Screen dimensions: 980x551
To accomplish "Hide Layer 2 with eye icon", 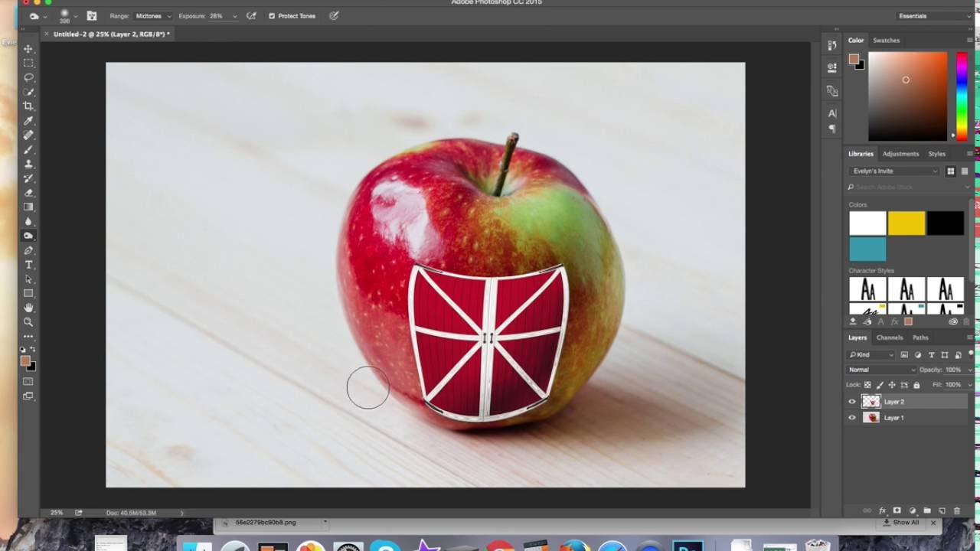I will [852, 401].
